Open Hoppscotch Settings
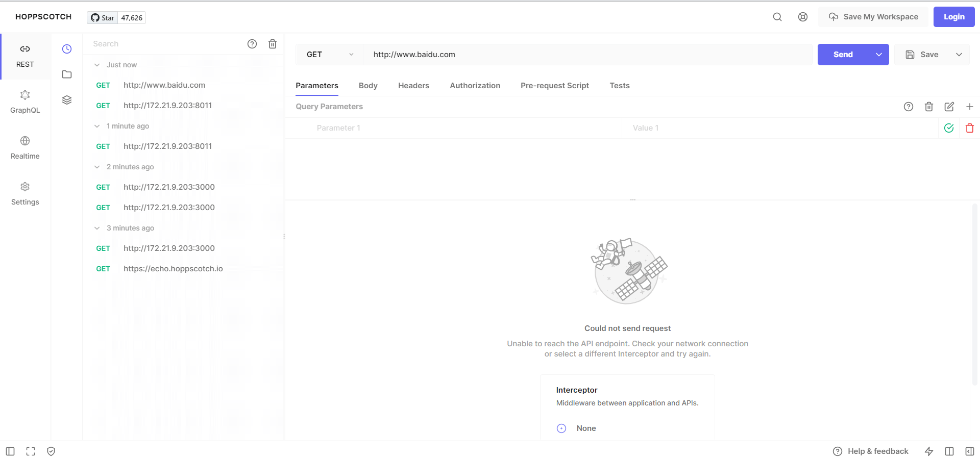 pyautogui.click(x=24, y=193)
